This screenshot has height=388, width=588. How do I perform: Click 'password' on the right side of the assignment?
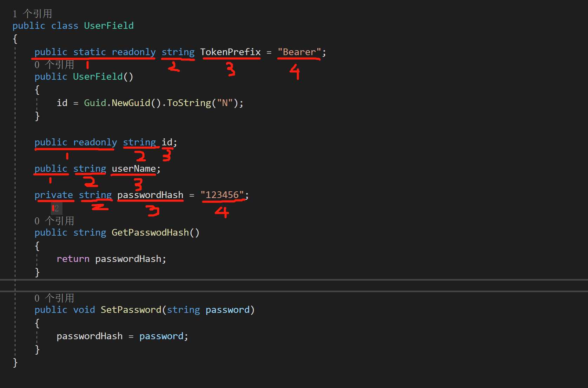point(161,336)
